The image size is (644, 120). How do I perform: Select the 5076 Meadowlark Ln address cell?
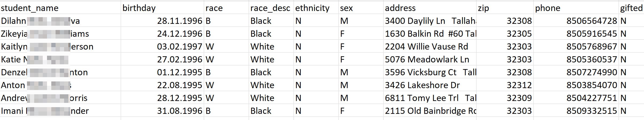pyautogui.click(x=427, y=59)
